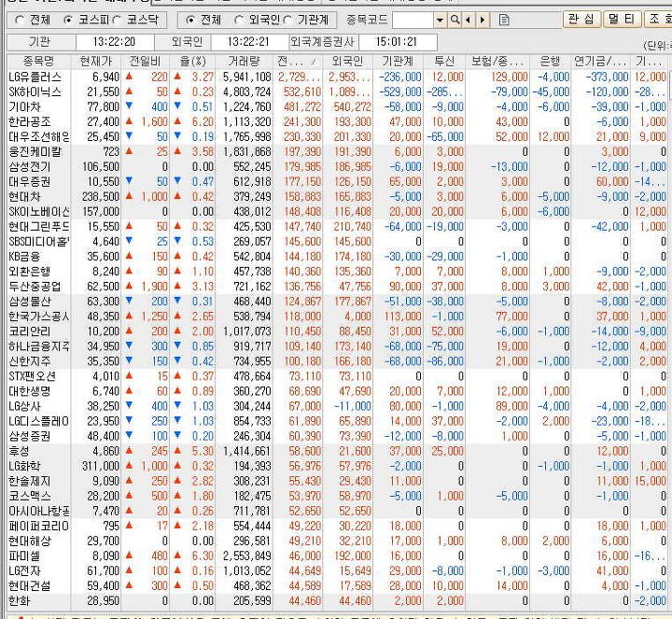This screenshot has height=619, width=672.
Task: Select the 삼성물산 row name
Action: pyautogui.click(x=30, y=302)
